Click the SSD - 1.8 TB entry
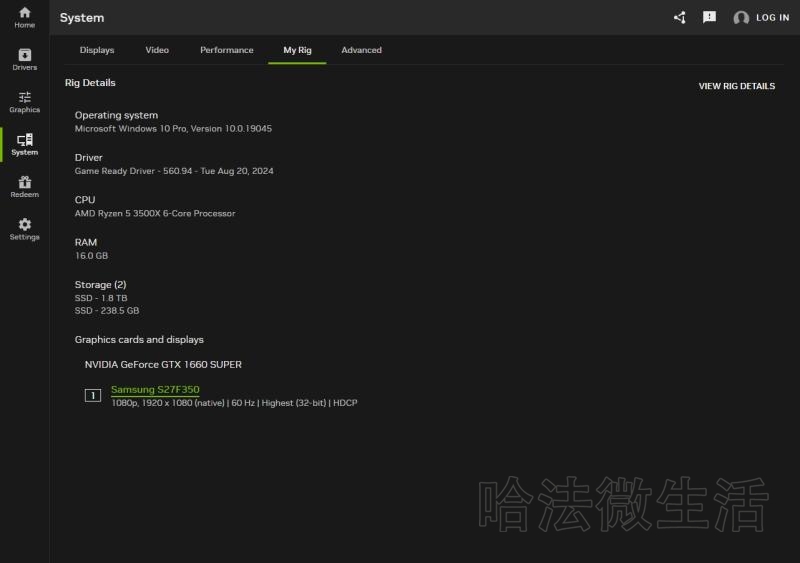 click(x=101, y=298)
